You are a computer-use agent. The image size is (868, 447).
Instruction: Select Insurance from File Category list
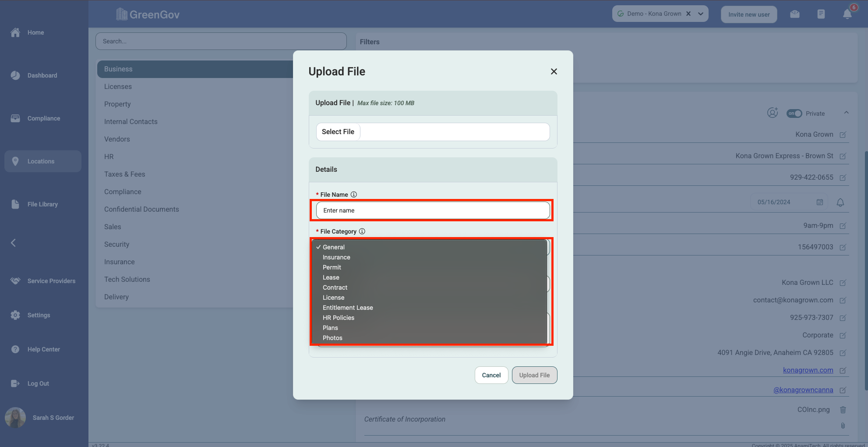click(x=336, y=257)
